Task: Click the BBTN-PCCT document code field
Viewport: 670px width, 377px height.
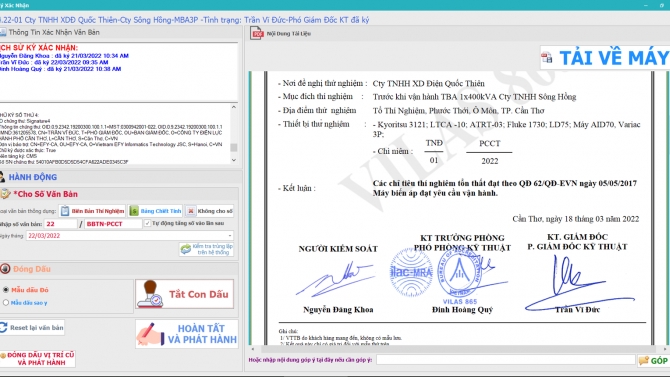Action: pyautogui.click(x=113, y=224)
